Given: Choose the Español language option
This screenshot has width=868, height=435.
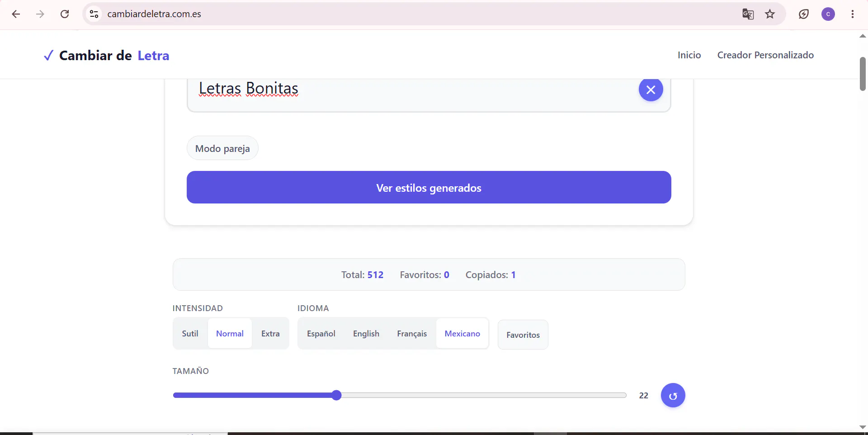Looking at the screenshot, I should pyautogui.click(x=321, y=334).
